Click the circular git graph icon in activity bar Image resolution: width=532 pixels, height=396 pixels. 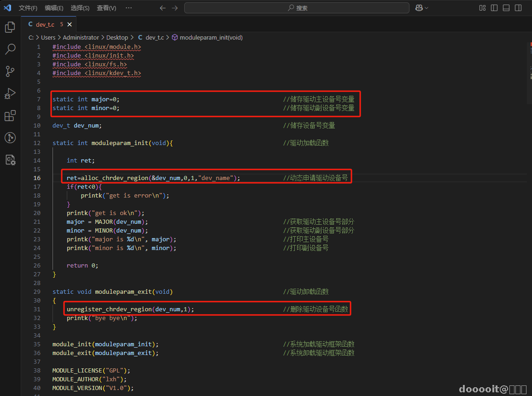click(10, 138)
